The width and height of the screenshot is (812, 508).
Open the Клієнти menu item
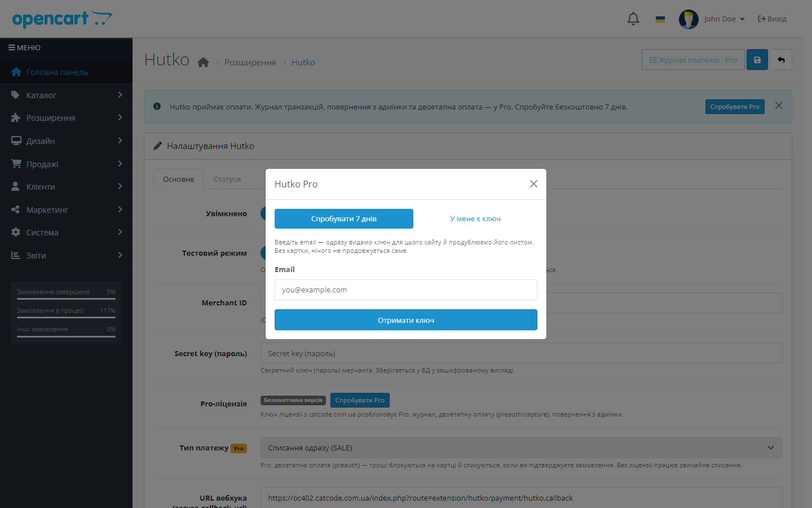(66, 187)
